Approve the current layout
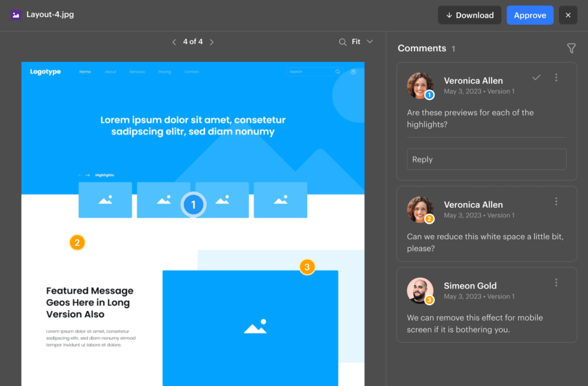Image resolution: width=588 pixels, height=386 pixels. tap(529, 15)
